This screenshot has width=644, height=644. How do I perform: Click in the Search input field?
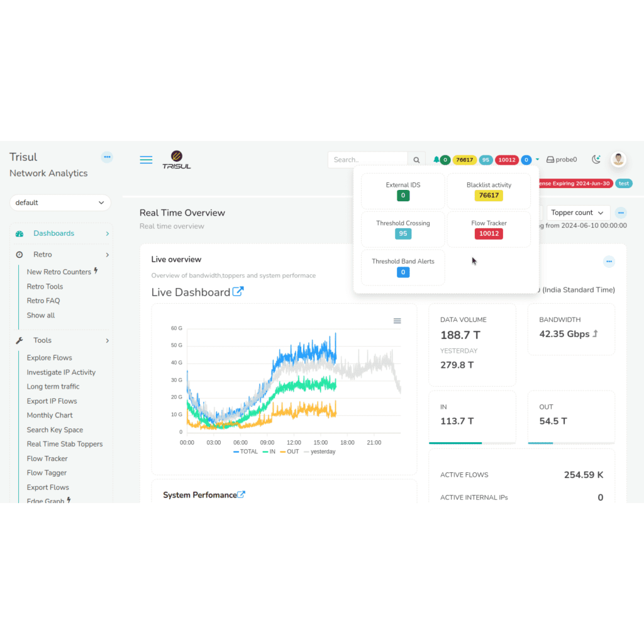tap(368, 160)
